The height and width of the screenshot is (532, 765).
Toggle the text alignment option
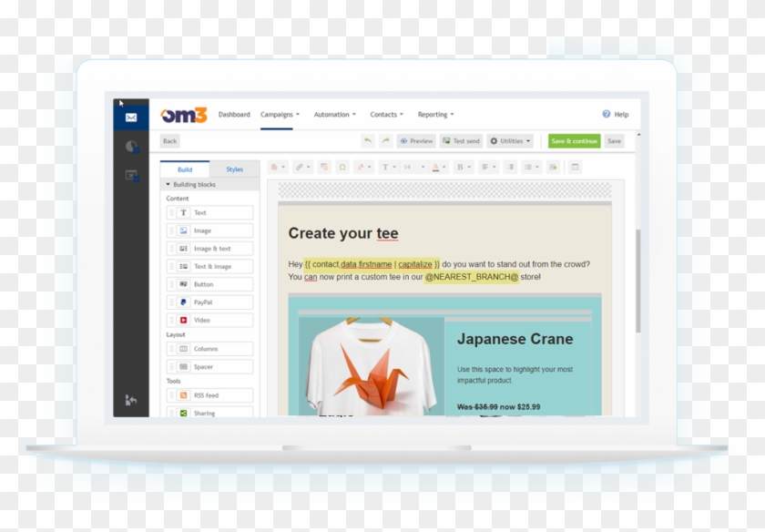(484, 167)
